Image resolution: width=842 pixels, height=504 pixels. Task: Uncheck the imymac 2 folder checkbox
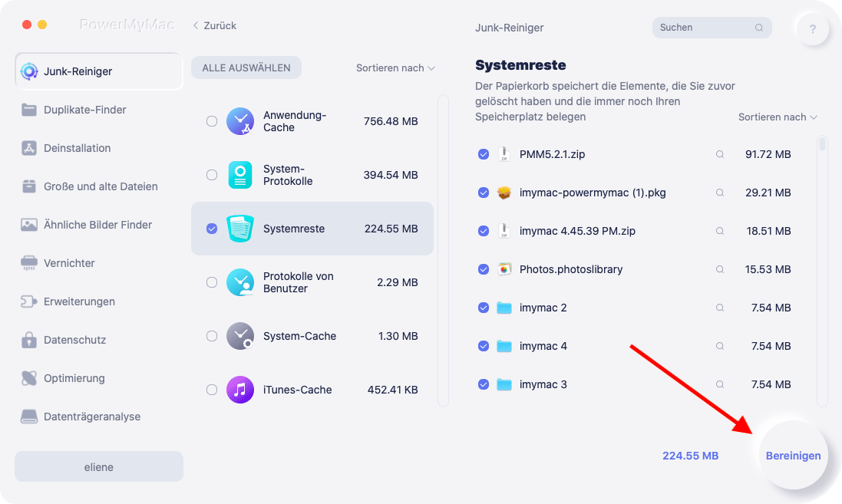click(484, 308)
